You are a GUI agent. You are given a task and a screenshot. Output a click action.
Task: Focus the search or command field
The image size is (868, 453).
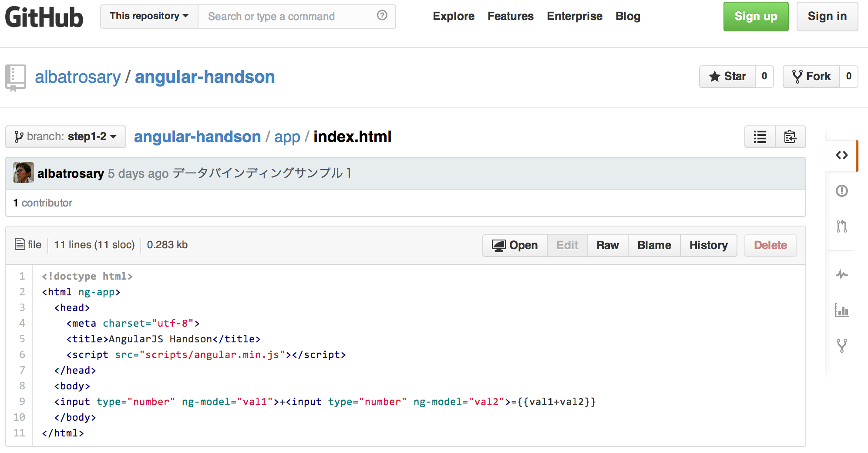[x=297, y=17]
